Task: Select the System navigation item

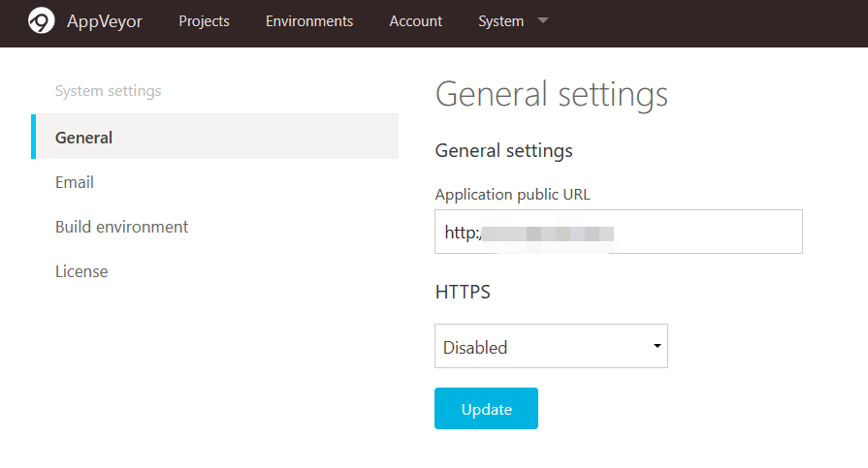Action: click(x=500, y=21)
